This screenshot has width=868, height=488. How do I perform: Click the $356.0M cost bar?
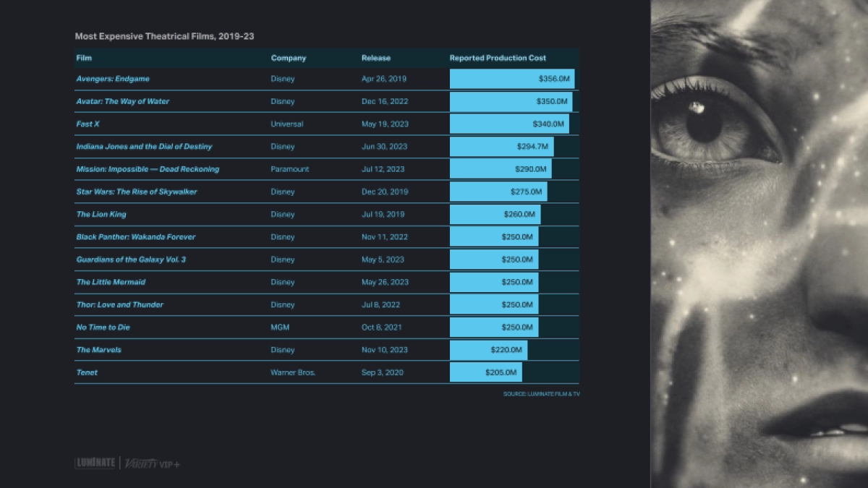point(511,79)
